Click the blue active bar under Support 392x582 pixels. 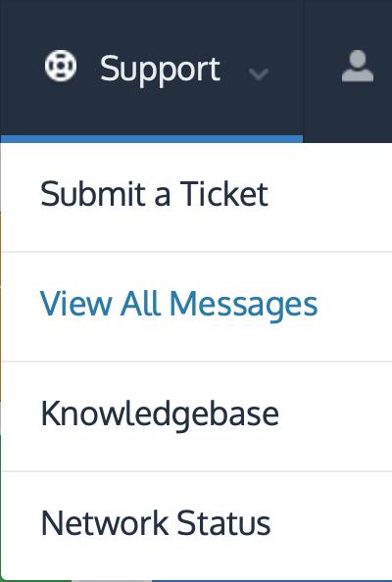(x=152, y=139)
